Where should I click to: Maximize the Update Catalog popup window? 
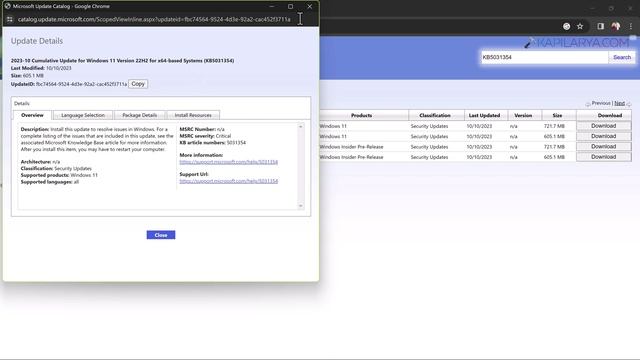pyautogui.click(x=290, y=6)
